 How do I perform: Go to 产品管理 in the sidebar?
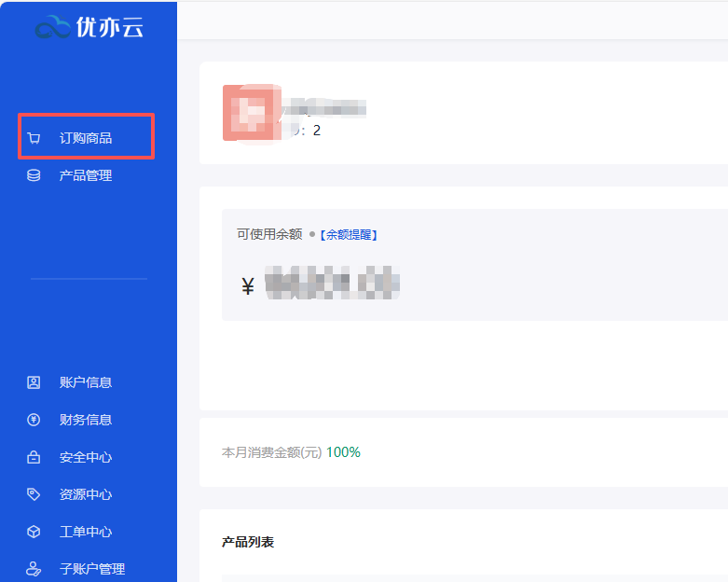[86, 175]
